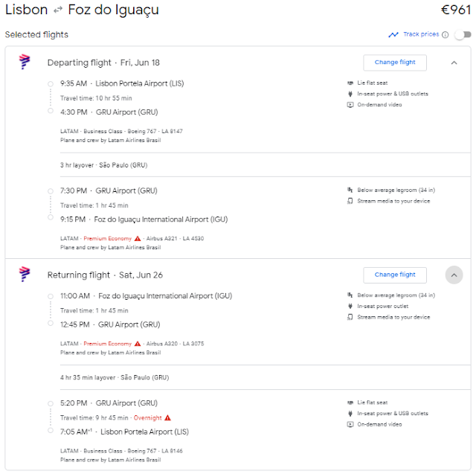Click the 3 hr layover São Paulo row
The width and height of the screenshot is (476, 474).
265,165
